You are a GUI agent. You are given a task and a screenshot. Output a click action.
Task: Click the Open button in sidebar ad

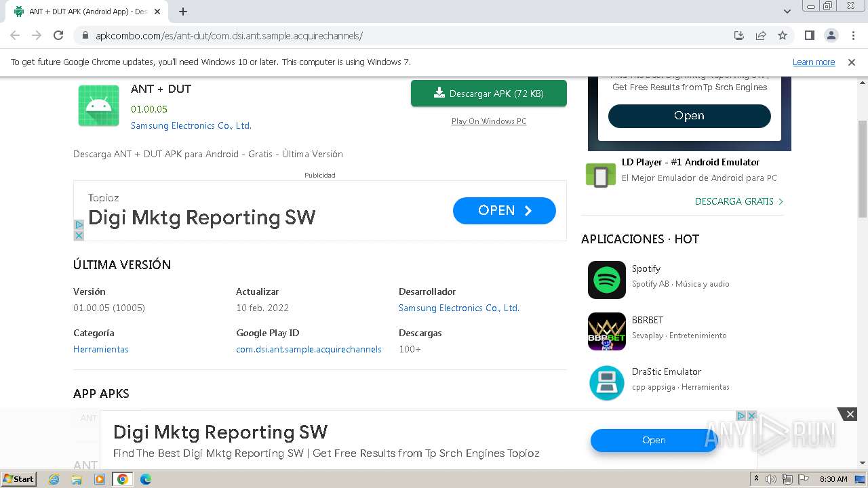[x=690, y=116]
